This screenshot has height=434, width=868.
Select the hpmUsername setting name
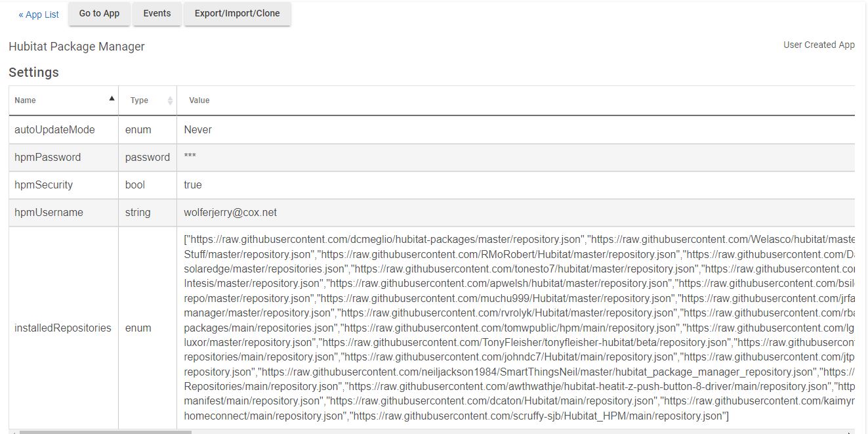coord(49,213)
